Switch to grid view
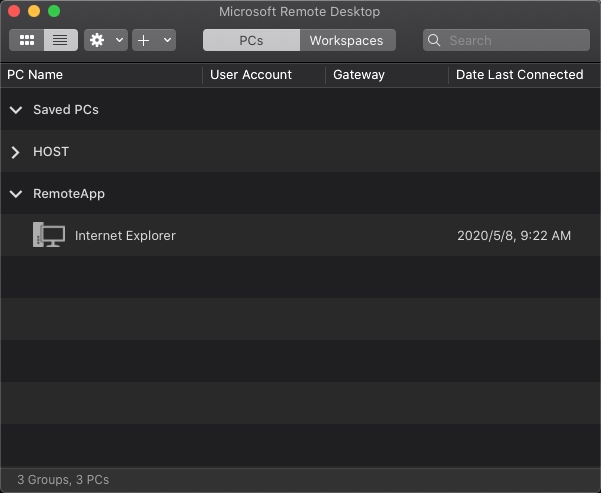This screenshot has height=493, width=601. coord(26,40)
